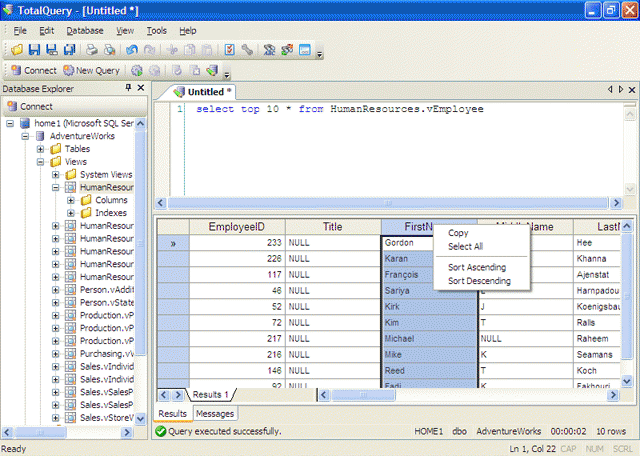
Task: Click Connect in the Database Explorer
Action: click(x=30, y=107)
